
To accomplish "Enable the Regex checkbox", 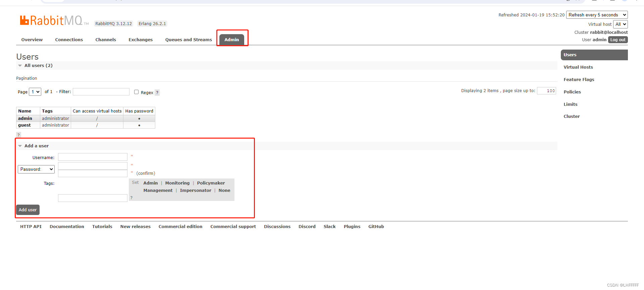I will point(136,92).
